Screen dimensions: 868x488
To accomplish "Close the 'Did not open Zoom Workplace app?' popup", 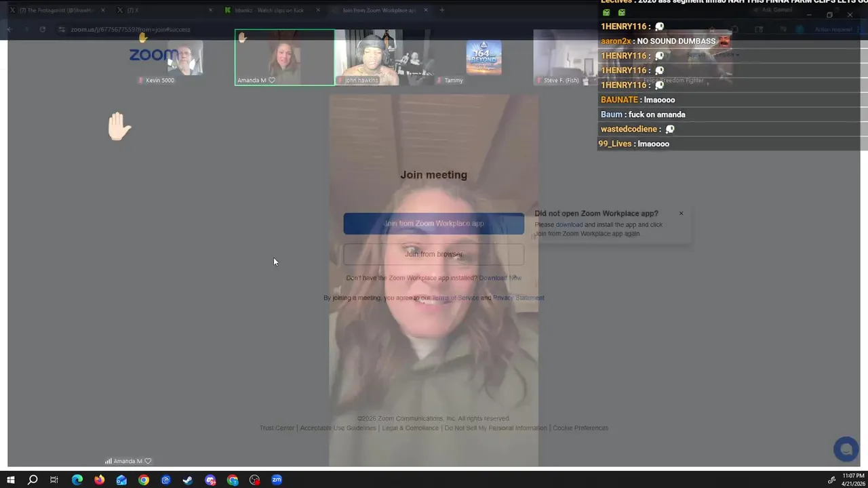I will pos(681,213).
